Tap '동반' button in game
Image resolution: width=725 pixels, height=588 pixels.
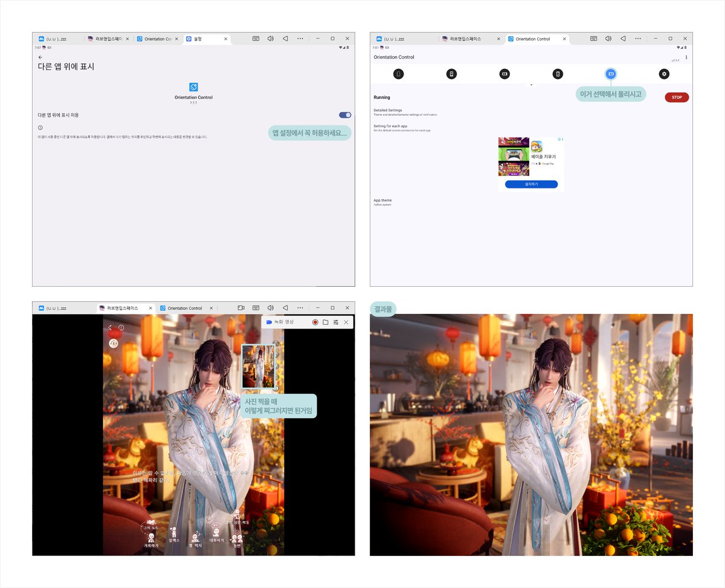tap(237, 538)
